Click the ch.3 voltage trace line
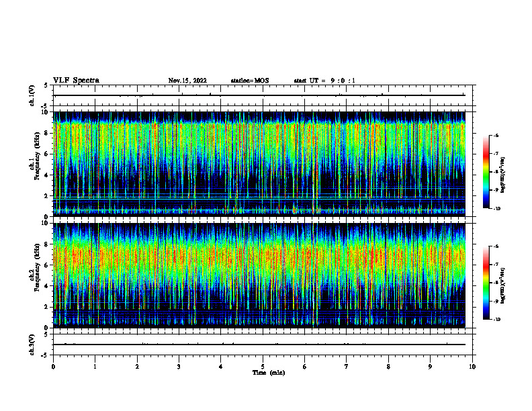The height and width of the screenshot is (411, 532). click(x=259, y=345)
